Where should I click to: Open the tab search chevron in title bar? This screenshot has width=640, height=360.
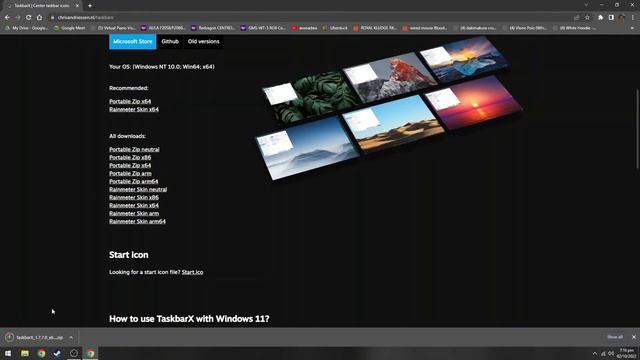[x=586, y=5]
